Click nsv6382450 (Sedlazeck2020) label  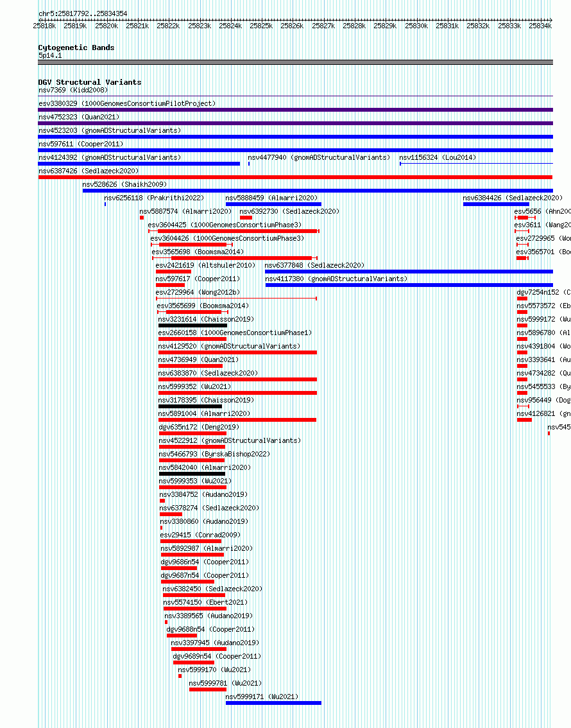click(x=212, y=588)
